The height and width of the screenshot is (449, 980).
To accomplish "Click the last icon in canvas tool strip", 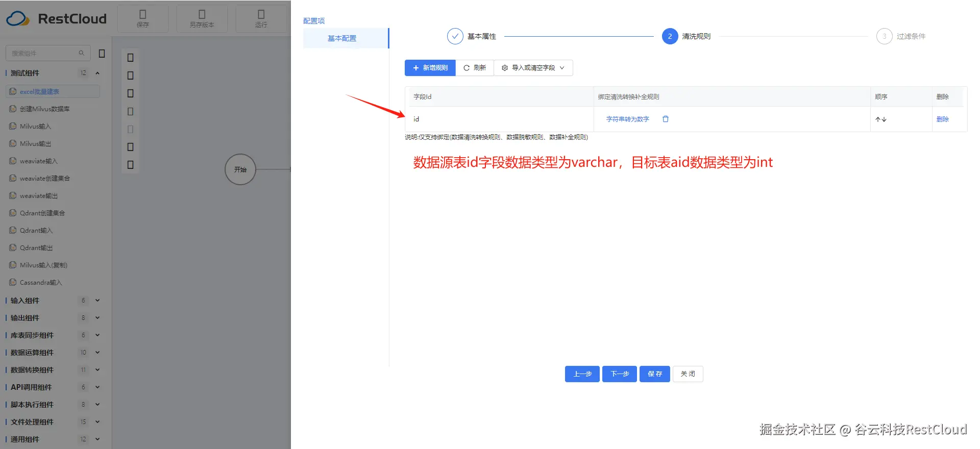I will (x=131, y=165).
